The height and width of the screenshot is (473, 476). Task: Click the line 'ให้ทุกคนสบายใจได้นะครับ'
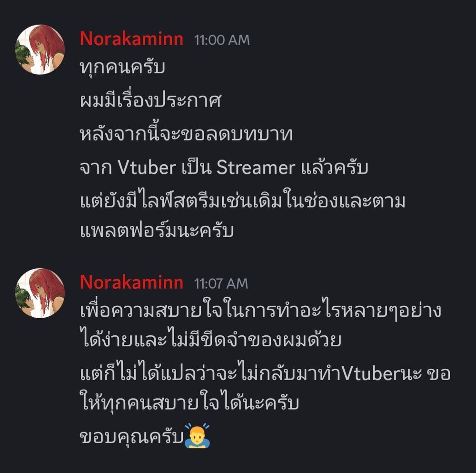[x=189, y=403]
